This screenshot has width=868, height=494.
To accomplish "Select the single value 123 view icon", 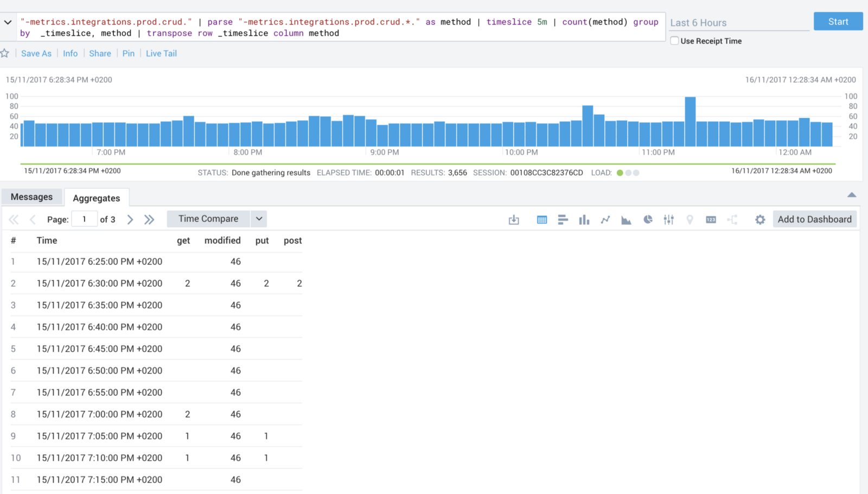I will (711, 220).
